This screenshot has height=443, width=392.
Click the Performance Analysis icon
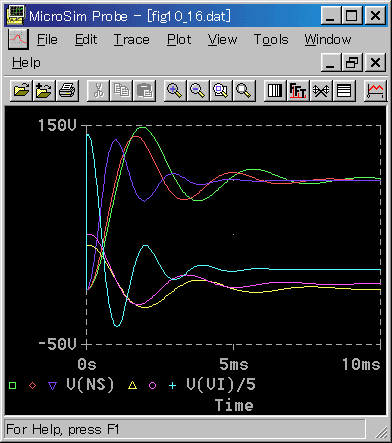pyautogui.click(x=321, y=90)
